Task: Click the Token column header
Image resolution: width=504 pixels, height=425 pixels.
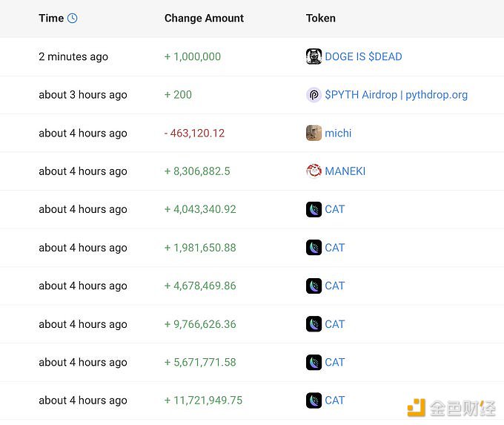Action: pyautogui.click(x=320, y=19)
